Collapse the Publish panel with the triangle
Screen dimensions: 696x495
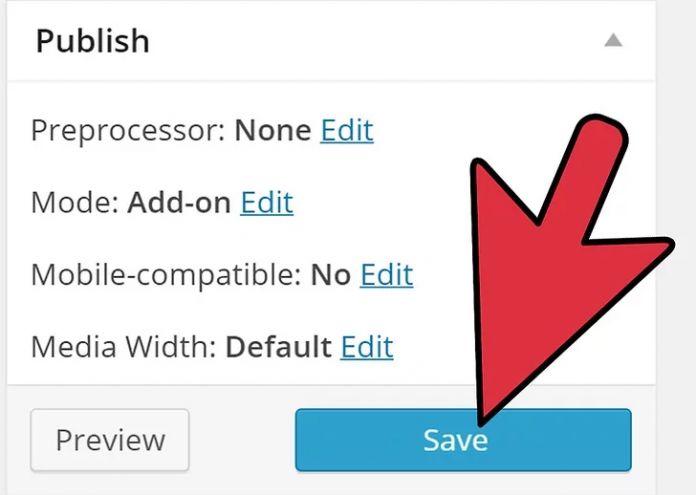(x=614, y=41)
